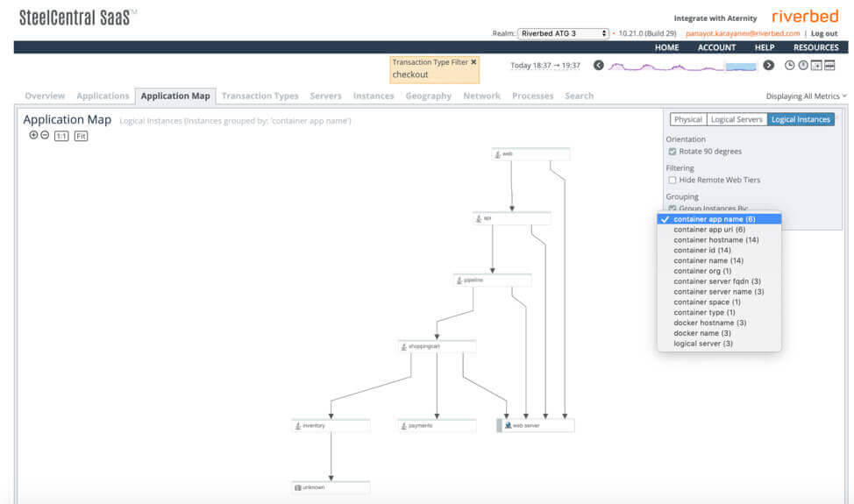Screen dimensions: 854x504
Task: Choose container server fqdn (3) option
Action: [719, 281]
